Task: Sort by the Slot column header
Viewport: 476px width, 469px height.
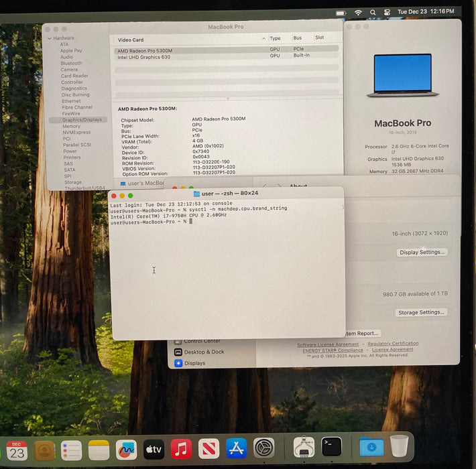Action: click(x=319, y=38)
